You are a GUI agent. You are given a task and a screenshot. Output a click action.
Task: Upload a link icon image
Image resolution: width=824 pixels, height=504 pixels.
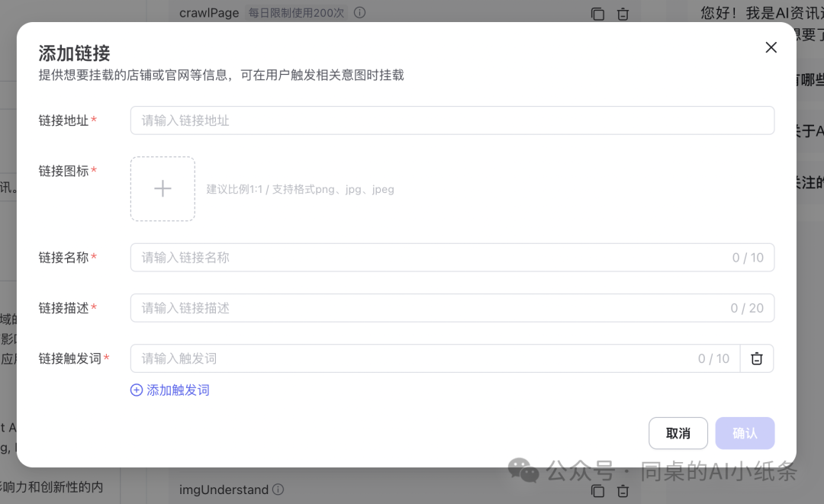[x=163, y=188]
